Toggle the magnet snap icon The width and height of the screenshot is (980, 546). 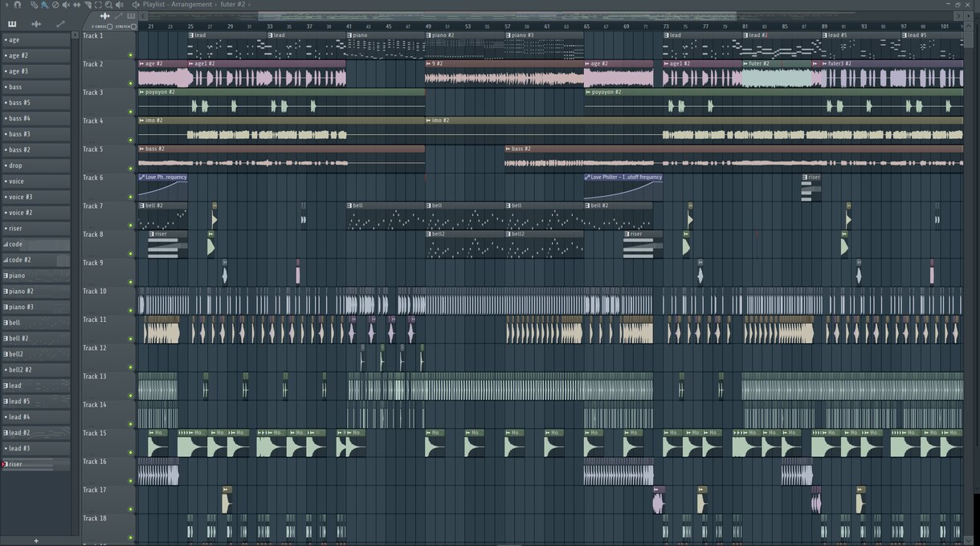click(18, 5)
